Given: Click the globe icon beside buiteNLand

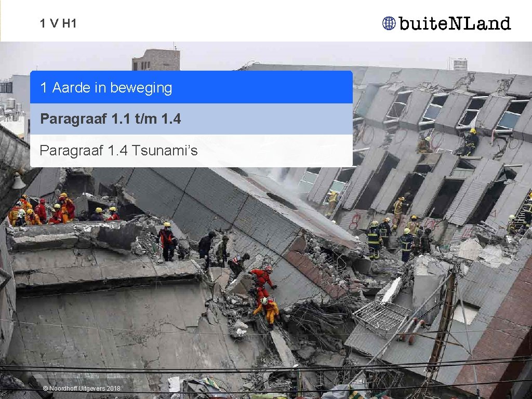Looking at the screenshot, I should [x=389, y=23].
